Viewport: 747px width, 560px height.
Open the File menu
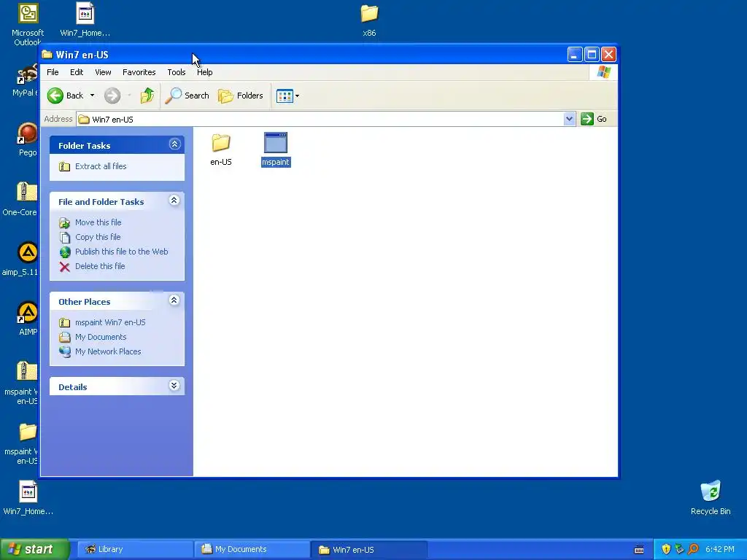pos(53,72)
